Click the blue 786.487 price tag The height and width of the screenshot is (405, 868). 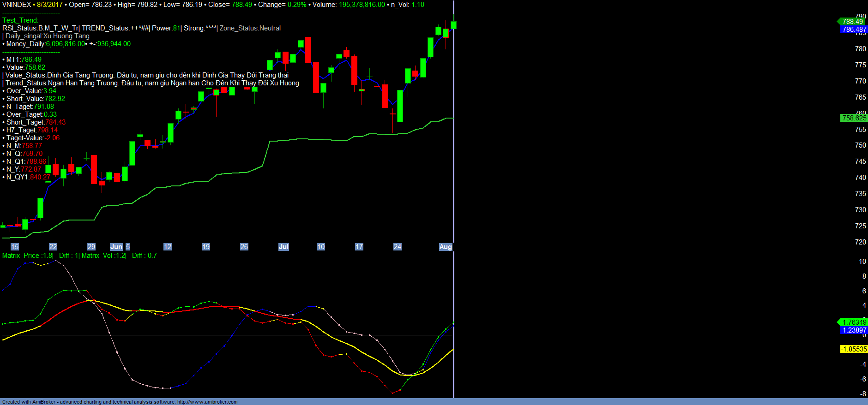pos(854,30)
